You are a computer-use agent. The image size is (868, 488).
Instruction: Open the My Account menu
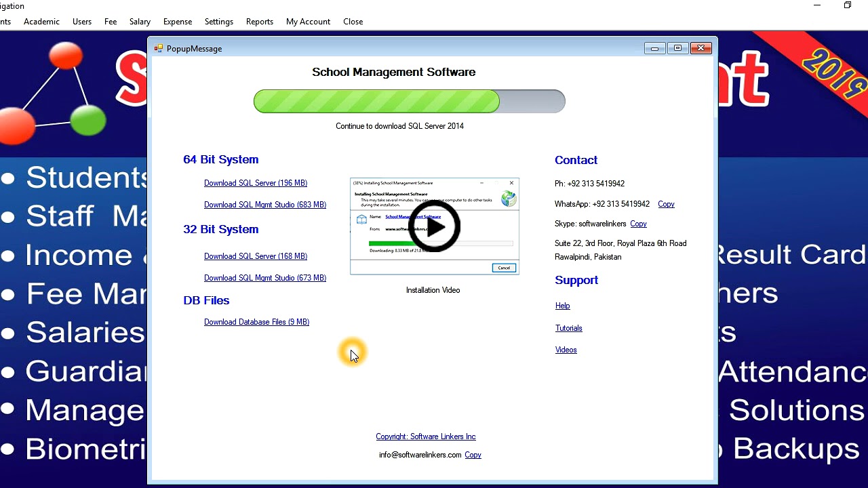[x=308, y=22]
